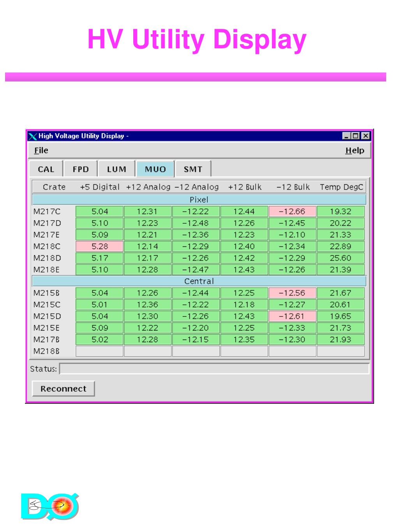Click crate label M218D
Screen dimensions: 399x532
(x=47, y=258)
